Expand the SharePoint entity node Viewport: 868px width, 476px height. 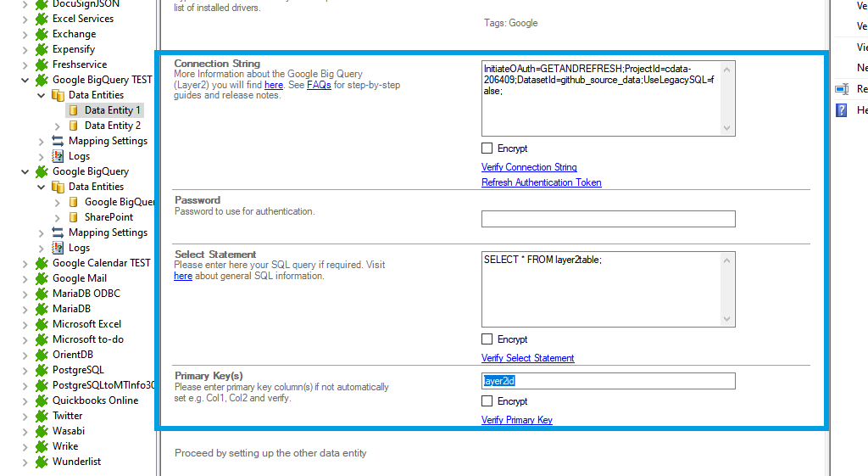(57, 218)
